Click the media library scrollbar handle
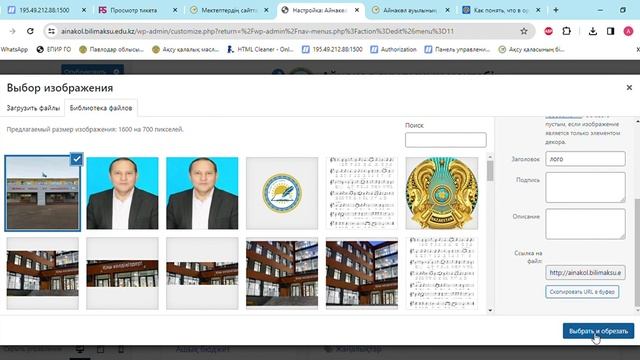640x360 pixels. 490,171
